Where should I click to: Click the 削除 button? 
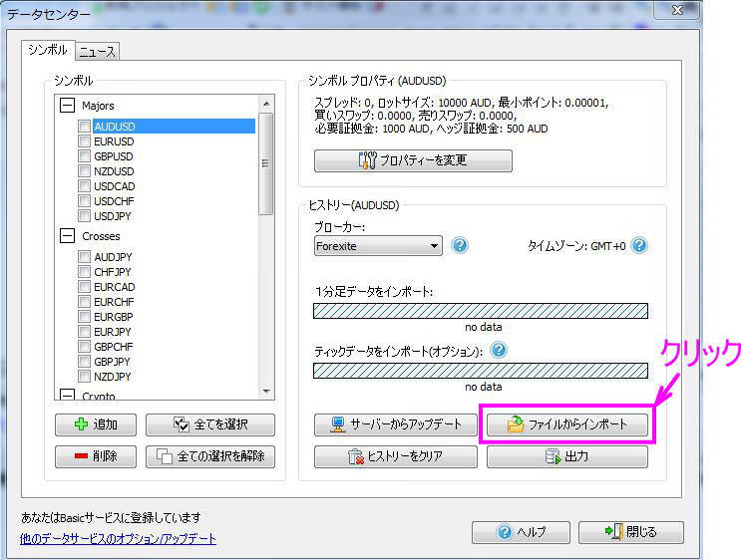96,456
